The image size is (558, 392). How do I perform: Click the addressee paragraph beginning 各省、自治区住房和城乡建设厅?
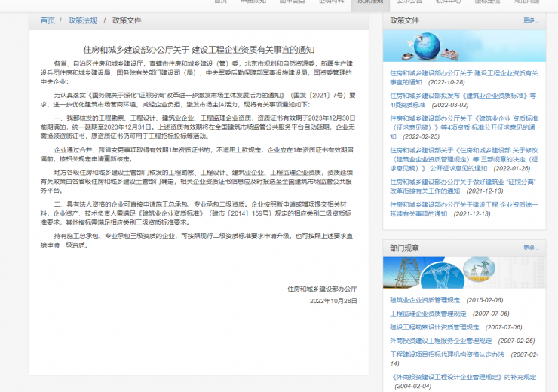click(x=197, y=72)
